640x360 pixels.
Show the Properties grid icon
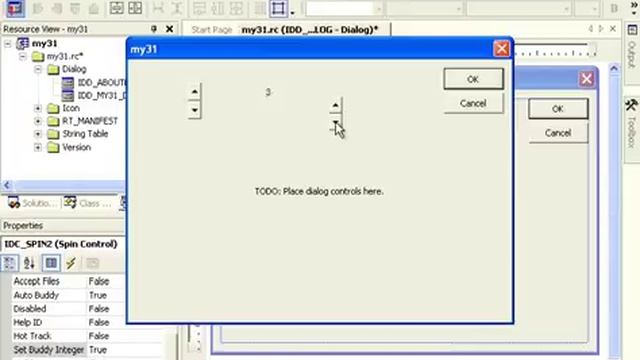51,263
